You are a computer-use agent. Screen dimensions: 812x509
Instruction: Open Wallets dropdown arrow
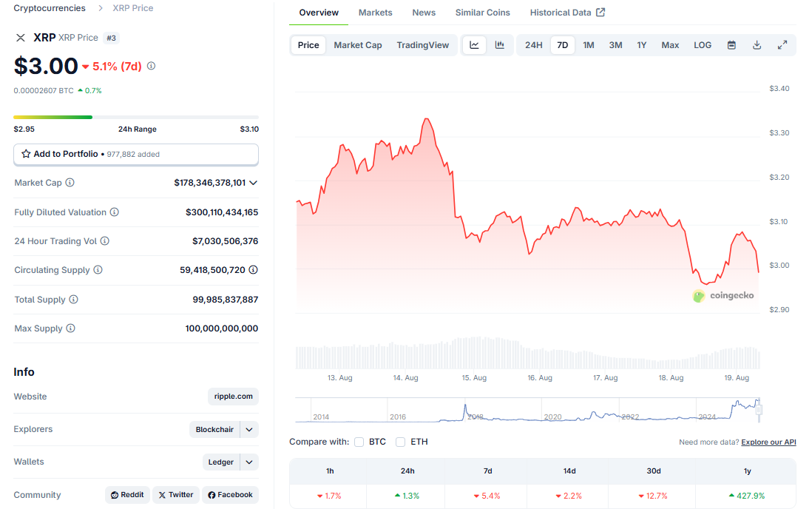pos(249,462)
